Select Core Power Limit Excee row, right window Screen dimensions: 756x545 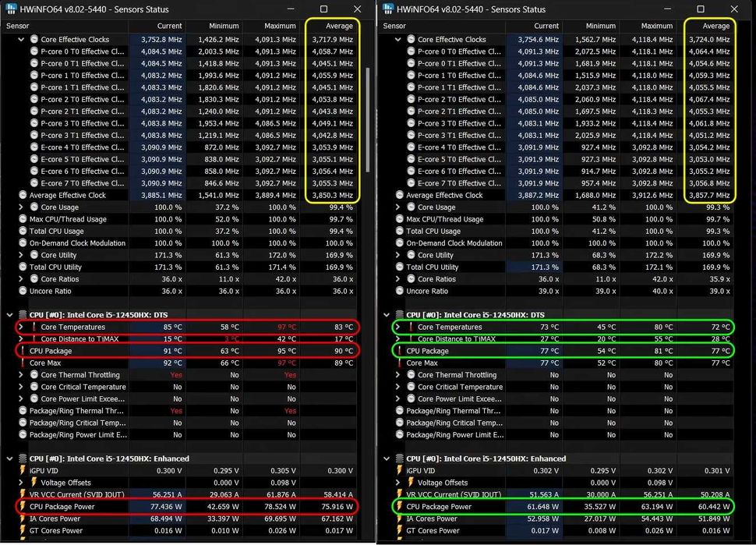coord(564,399)
